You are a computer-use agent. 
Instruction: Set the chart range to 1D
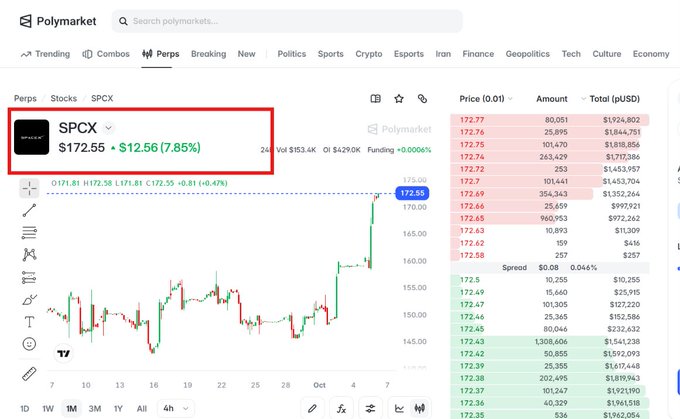tap(25, 409)
